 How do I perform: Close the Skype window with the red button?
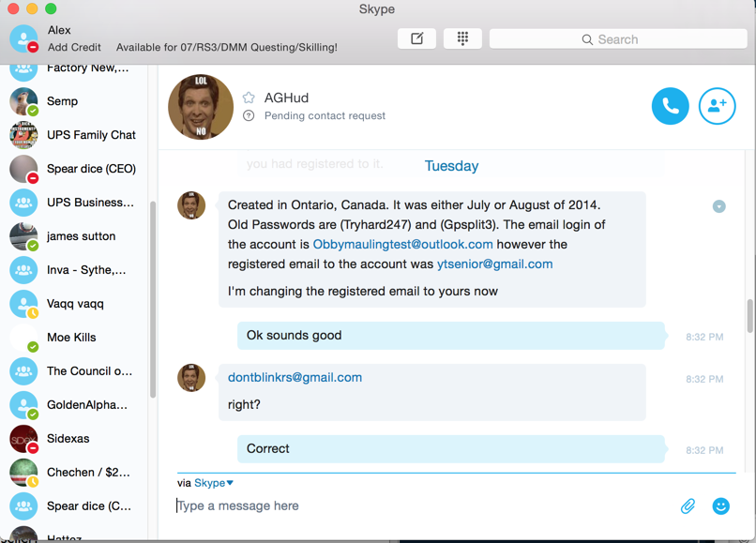(x=13, y=8)
